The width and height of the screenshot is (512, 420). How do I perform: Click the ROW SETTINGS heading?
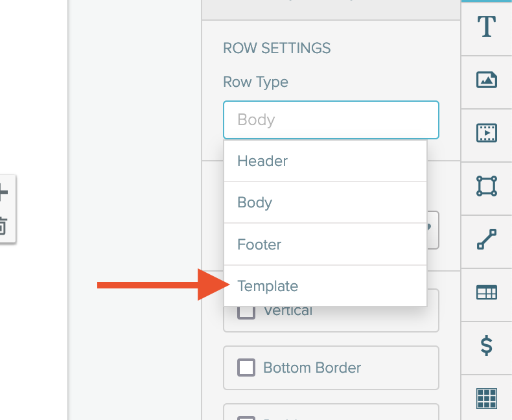[277, 49]
